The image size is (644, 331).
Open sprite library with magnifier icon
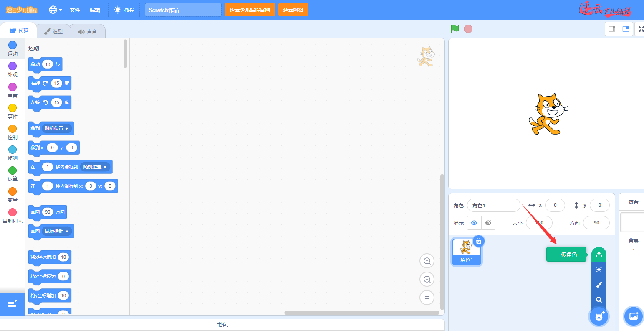pos(599,300)
